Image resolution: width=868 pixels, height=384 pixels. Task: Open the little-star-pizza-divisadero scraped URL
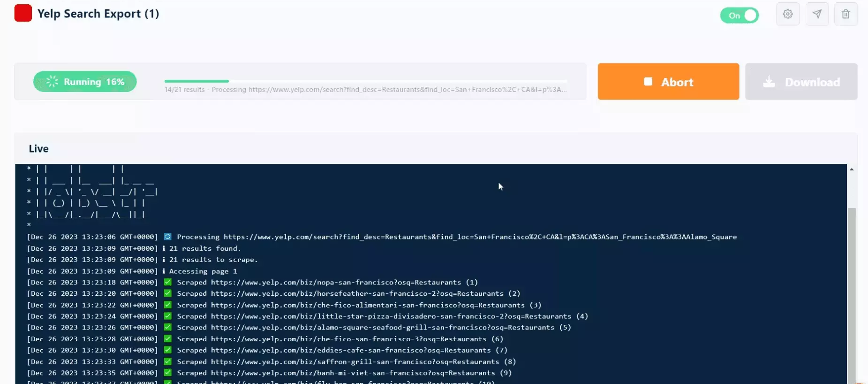[391, 316]
